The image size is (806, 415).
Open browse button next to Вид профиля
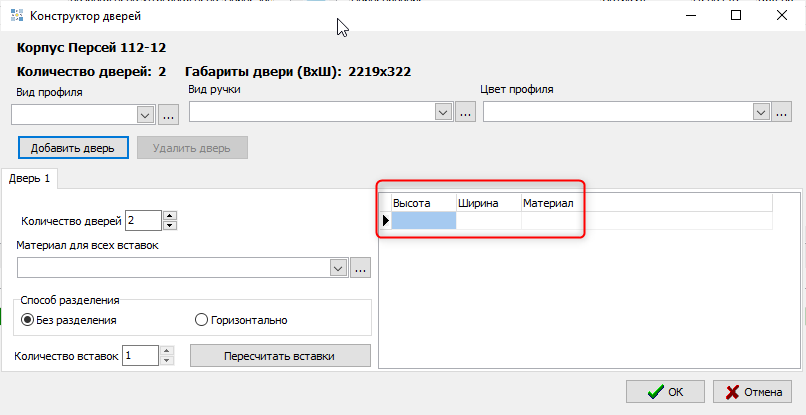(x=167, y=115)
